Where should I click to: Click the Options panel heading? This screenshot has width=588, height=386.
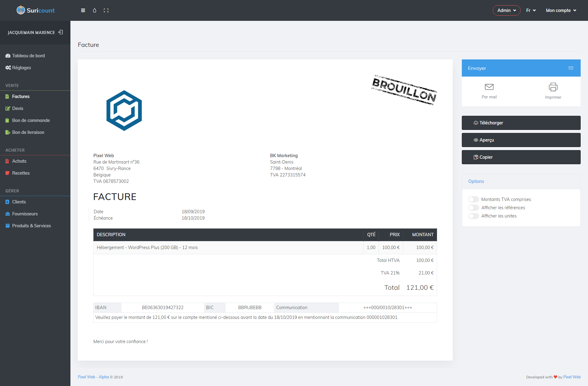(476, 181)
